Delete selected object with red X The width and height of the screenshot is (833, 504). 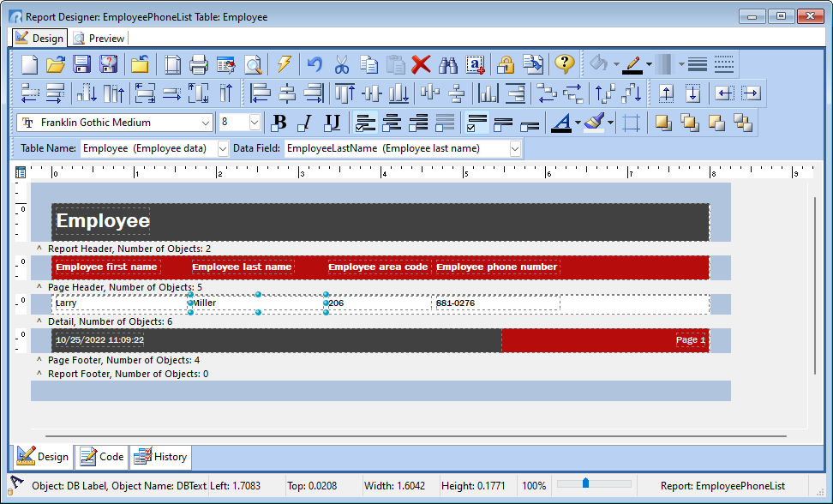click(x=422, y=64)
